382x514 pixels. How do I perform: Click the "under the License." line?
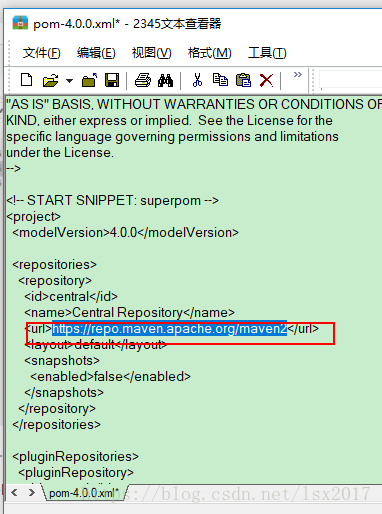pyautogui.click(x=60, y=152)
